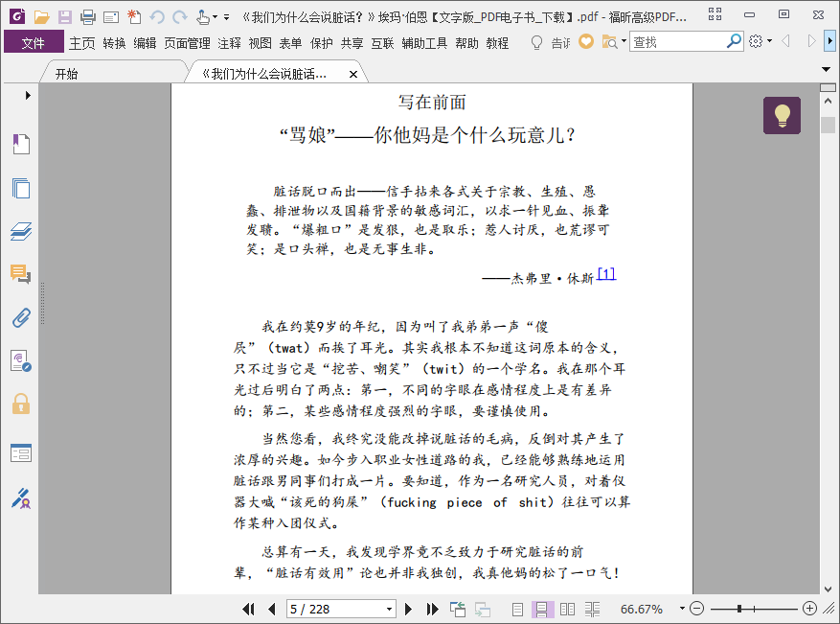Expand the left navigation panel arrow
Image resolution: width=840 pixels, height=624 pixels.
pyautogui.click(x=28, y=96)
